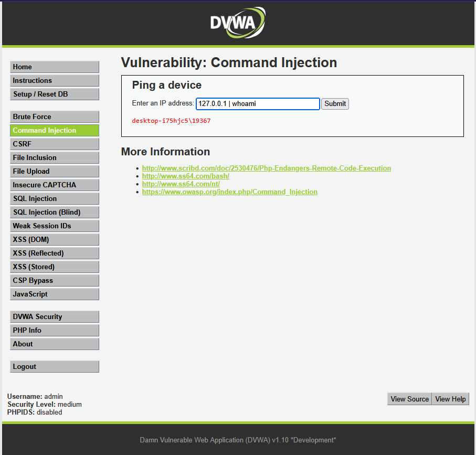This screenshot has width=476, height=455.
Task: Click the 'Vulnerability: Command Injection' title
Action: coord(229,62)
